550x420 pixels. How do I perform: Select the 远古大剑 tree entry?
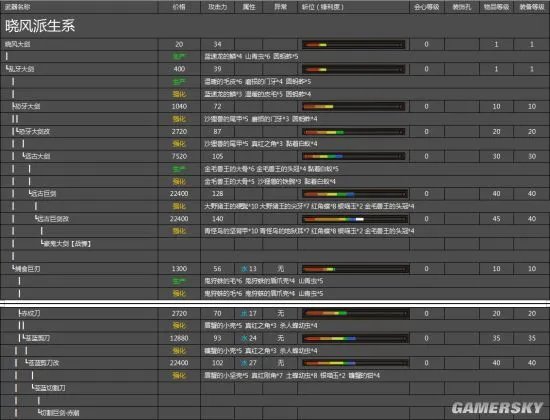(36, 156)
